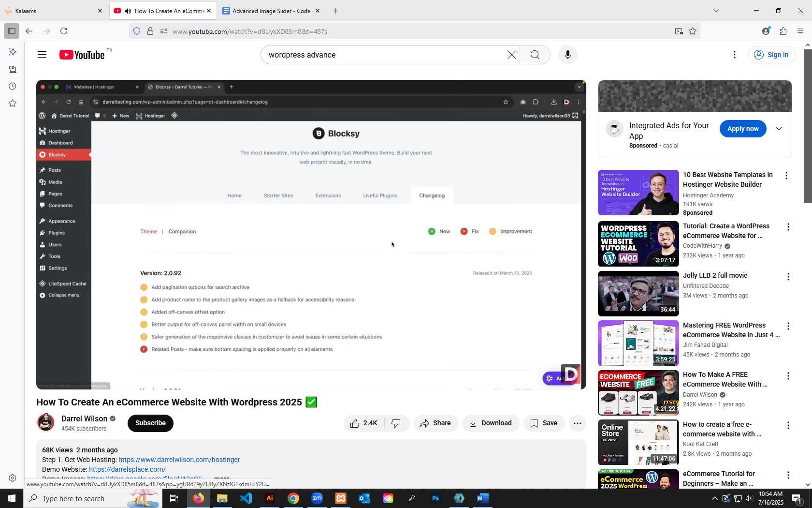Click Sign in button

pos(772,55)
